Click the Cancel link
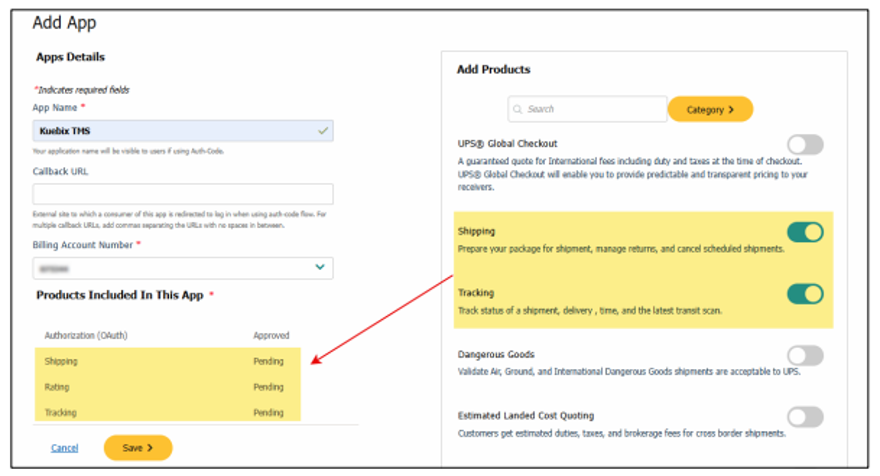The width and height of the screenshot is (880, 476). point(64,448)
